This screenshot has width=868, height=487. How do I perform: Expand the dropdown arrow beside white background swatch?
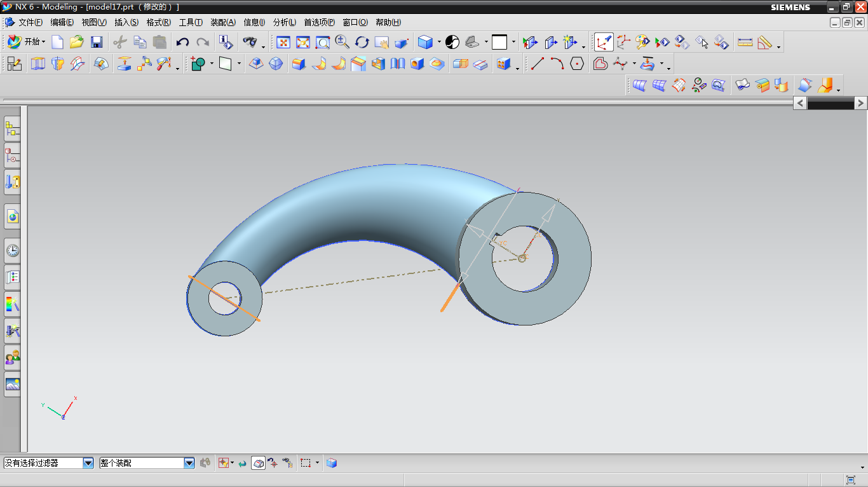coord(513,43)
